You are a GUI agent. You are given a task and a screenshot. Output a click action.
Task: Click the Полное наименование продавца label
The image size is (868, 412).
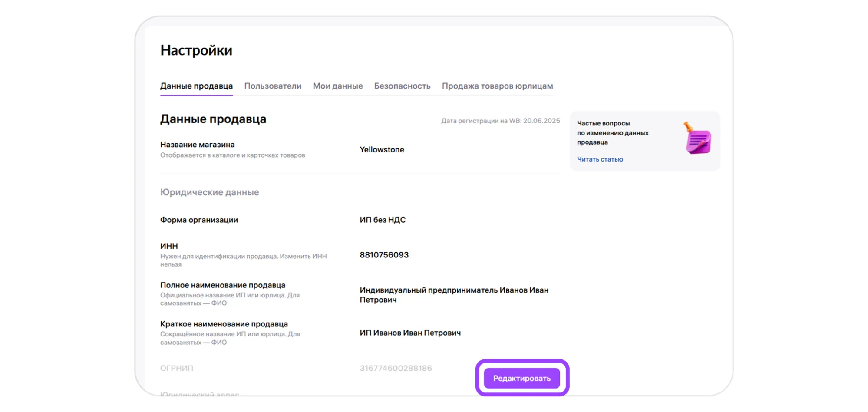[x=223, y=285]
